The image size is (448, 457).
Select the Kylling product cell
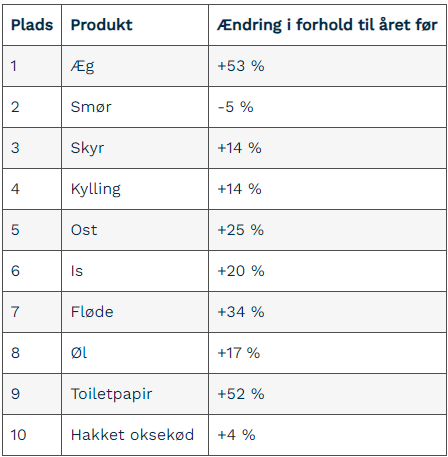coord(135,189)
